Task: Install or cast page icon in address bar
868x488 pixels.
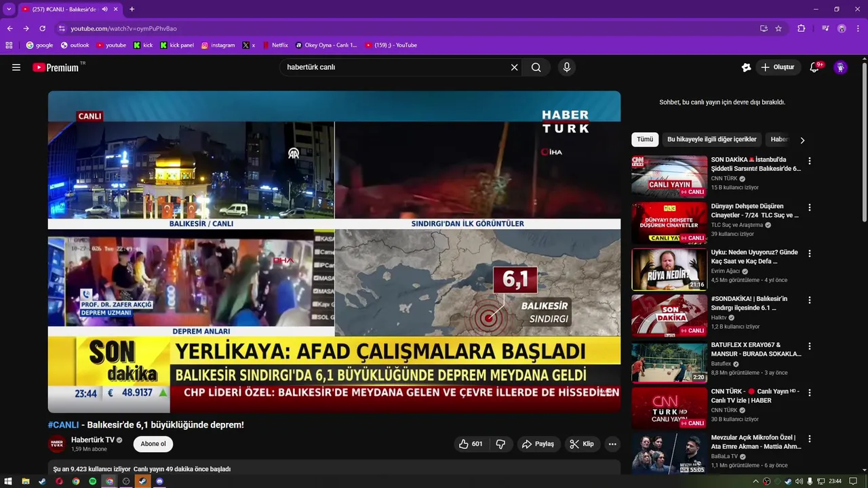Action: [764, 28]
